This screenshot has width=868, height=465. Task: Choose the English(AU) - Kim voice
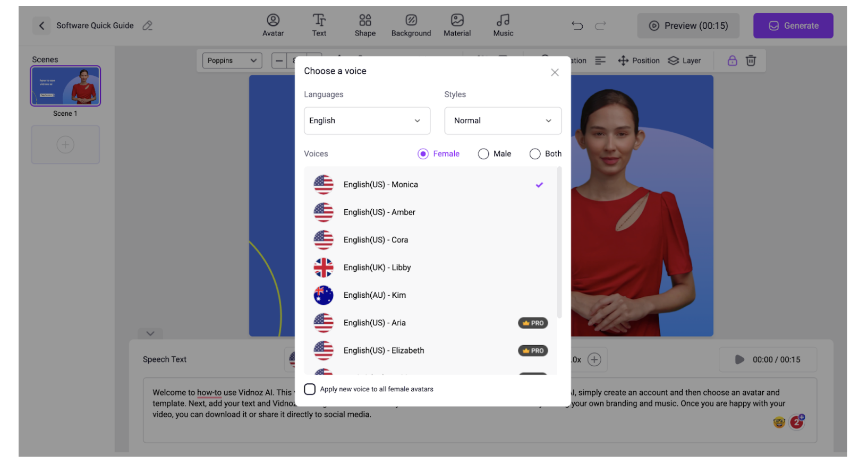pos(430,295)
